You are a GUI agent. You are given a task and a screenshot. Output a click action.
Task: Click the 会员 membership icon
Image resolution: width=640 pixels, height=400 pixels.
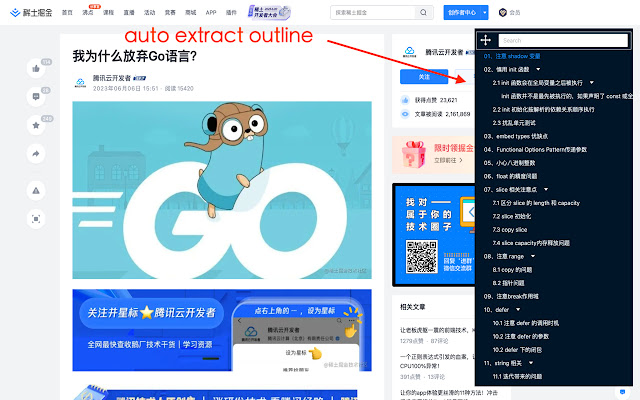503,13
